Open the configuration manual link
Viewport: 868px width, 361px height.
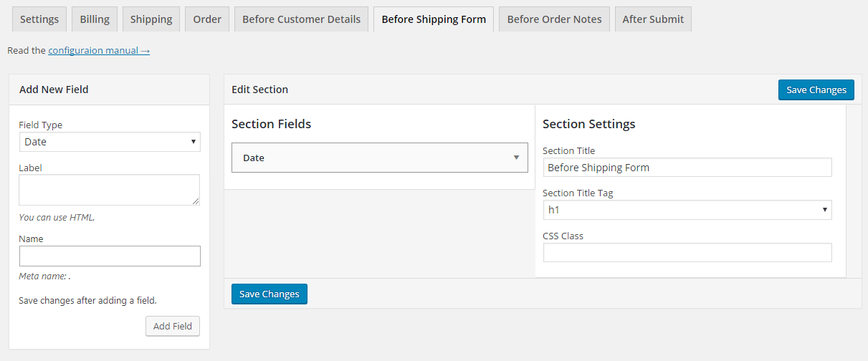99,51
